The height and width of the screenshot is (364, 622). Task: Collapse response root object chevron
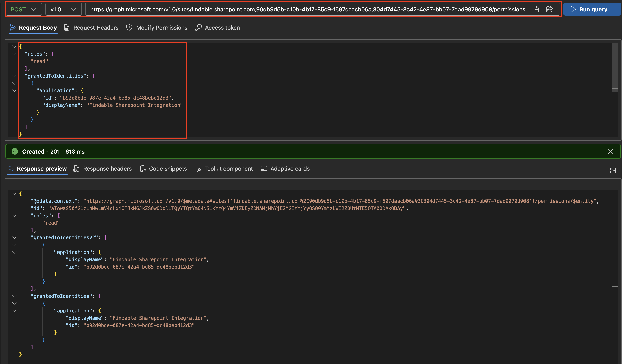(14, 194)
